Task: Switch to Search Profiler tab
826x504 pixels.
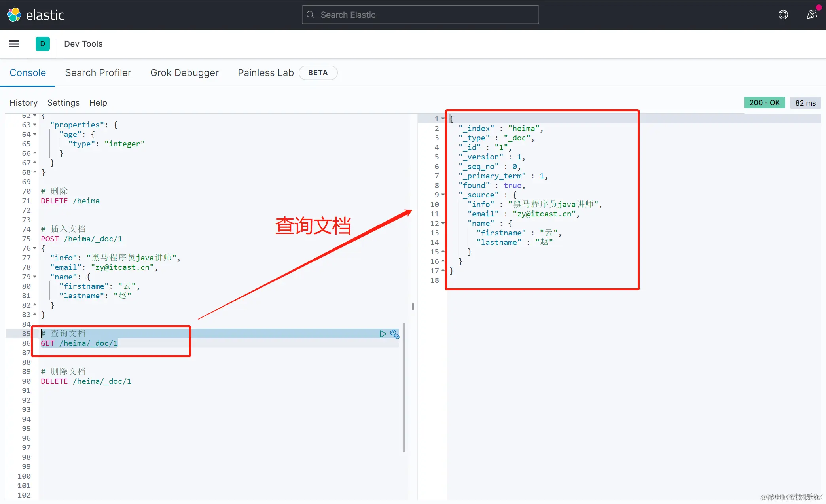Action: tap(98, 73)
